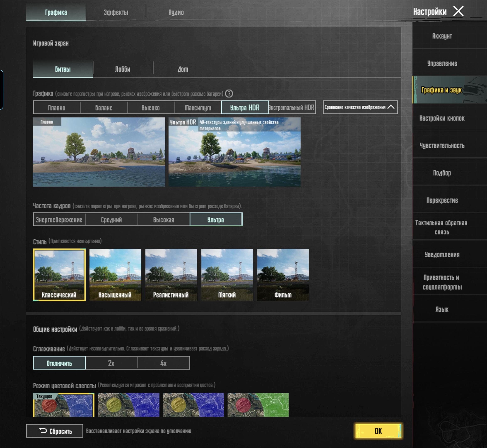This screenshot has height=448, width=487.
Task: Set graphics quality to Плавно
Action: [x=57, y=107]
